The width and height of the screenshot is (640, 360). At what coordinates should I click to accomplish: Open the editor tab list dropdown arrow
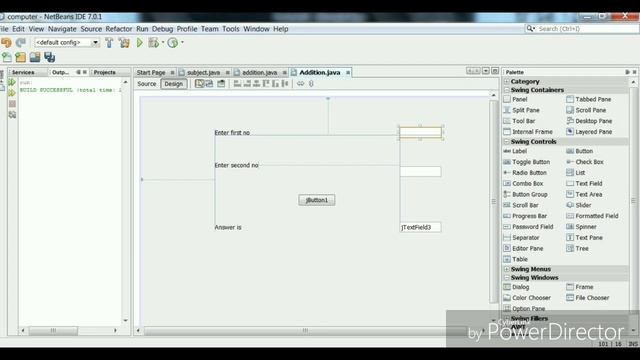(486, 71)
